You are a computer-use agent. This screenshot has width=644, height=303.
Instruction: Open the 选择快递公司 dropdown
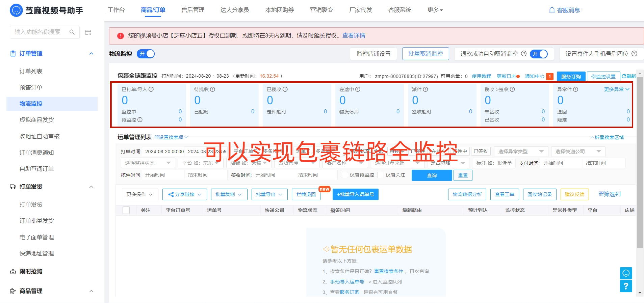click(x=578, y=151)
